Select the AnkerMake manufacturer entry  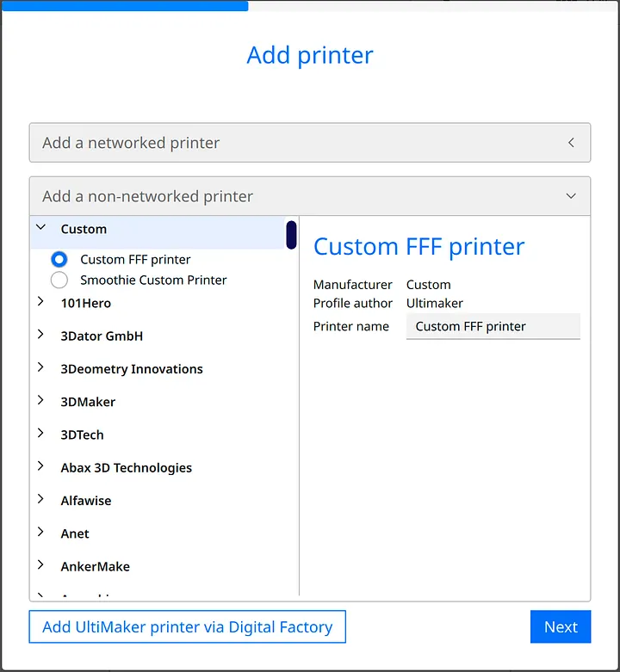pos(96,566)
